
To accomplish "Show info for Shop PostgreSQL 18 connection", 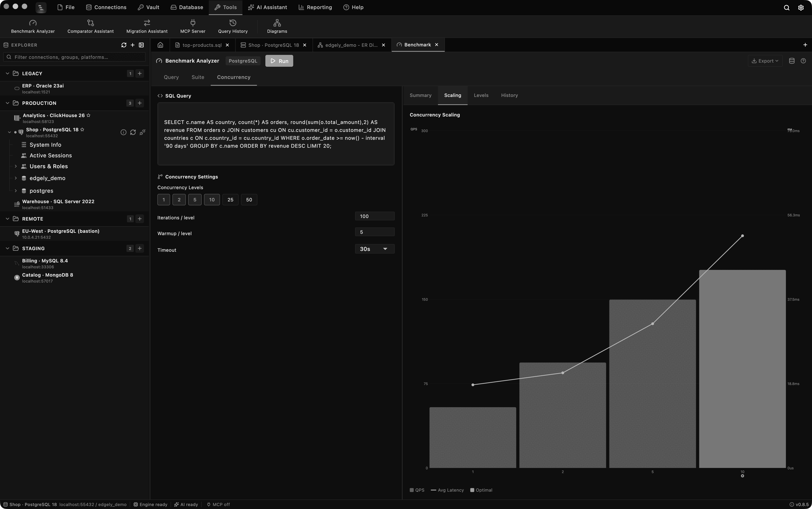I will (x=123, y=132).
